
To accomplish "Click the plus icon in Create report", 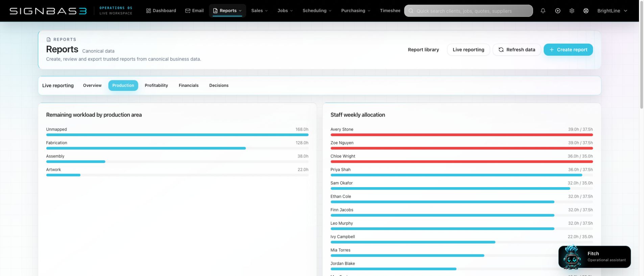I will pos(552,50).
